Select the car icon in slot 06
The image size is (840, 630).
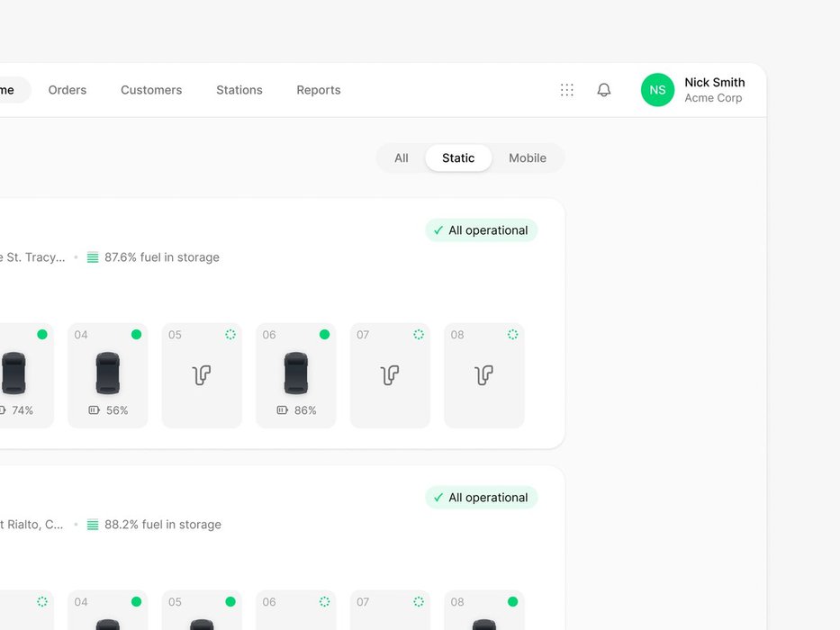click(x=295, y=373)
